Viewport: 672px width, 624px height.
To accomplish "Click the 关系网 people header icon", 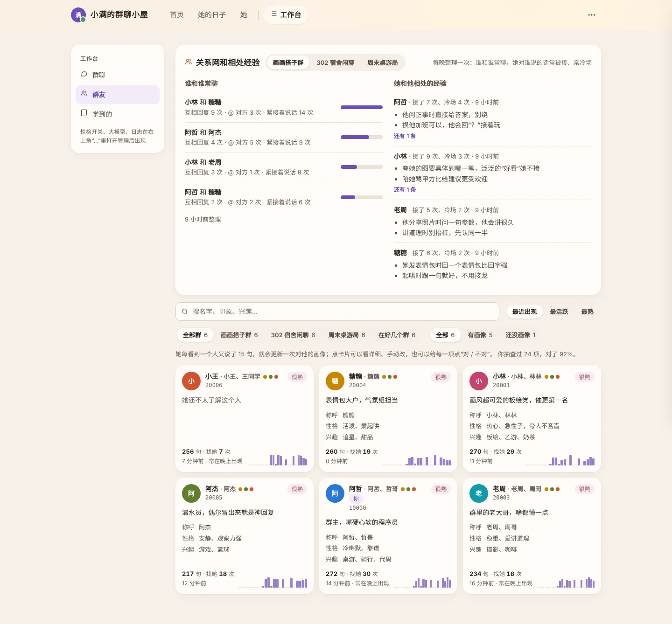I will click(189, 62).
